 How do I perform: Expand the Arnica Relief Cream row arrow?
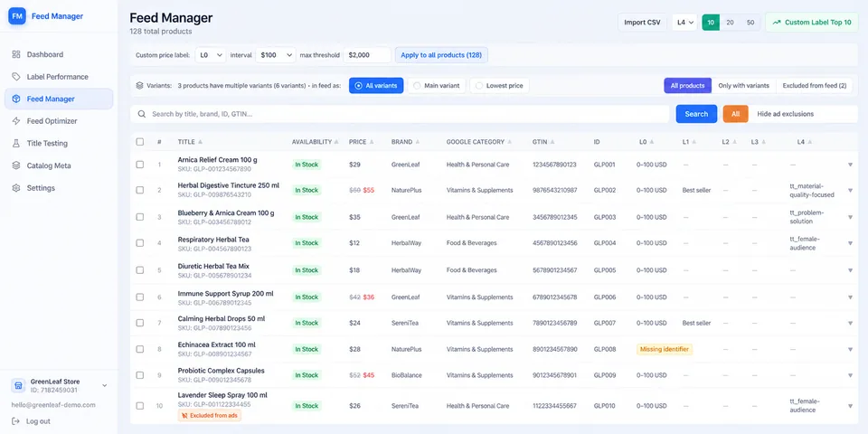click(x=850, y=165)
